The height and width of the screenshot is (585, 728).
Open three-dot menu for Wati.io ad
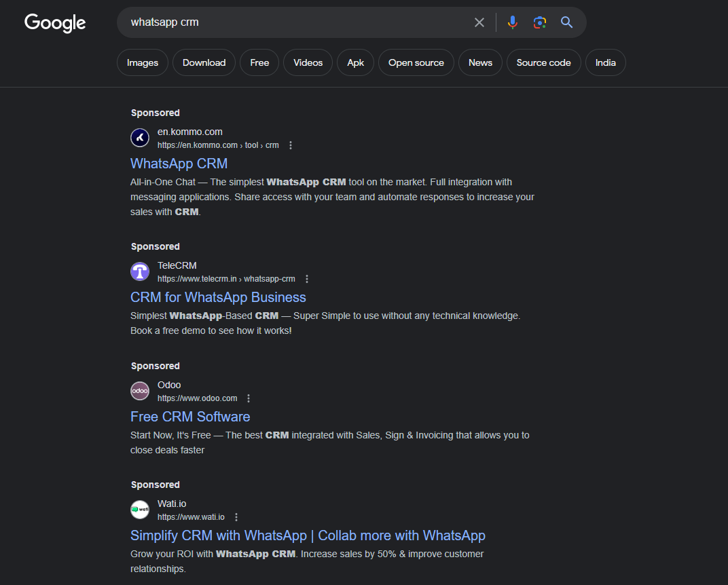(x=236, y=517)
